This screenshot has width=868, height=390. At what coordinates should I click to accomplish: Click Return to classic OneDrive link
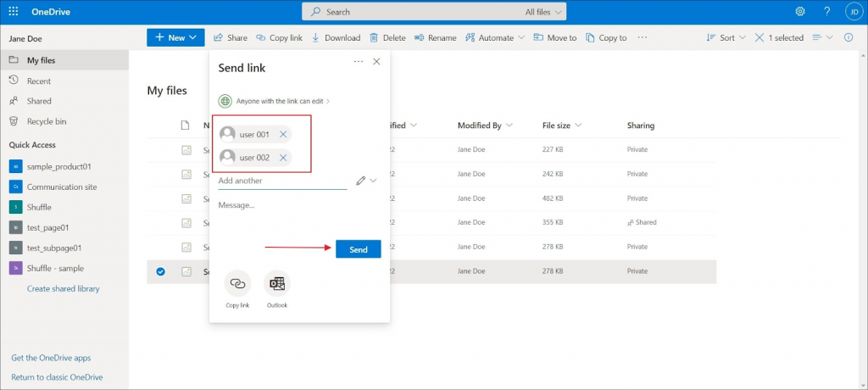58,377
